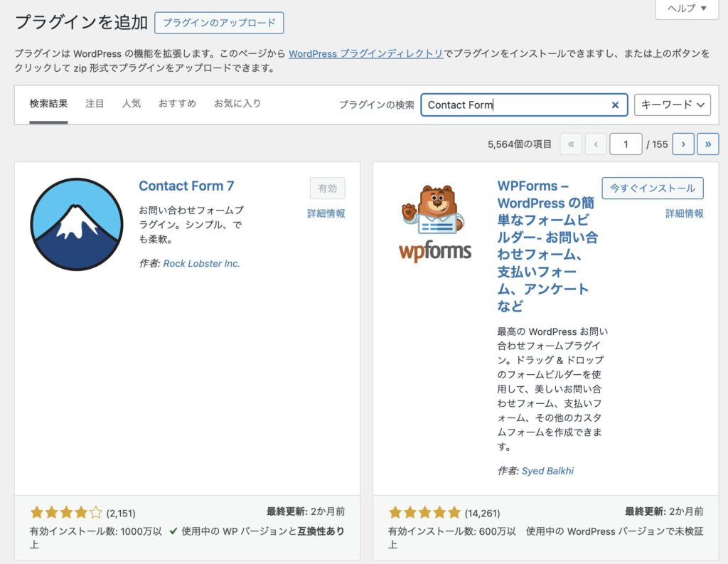728x564 pixels.
Task: Click the Contact Form search input field
Action: (x=515, y=105)
